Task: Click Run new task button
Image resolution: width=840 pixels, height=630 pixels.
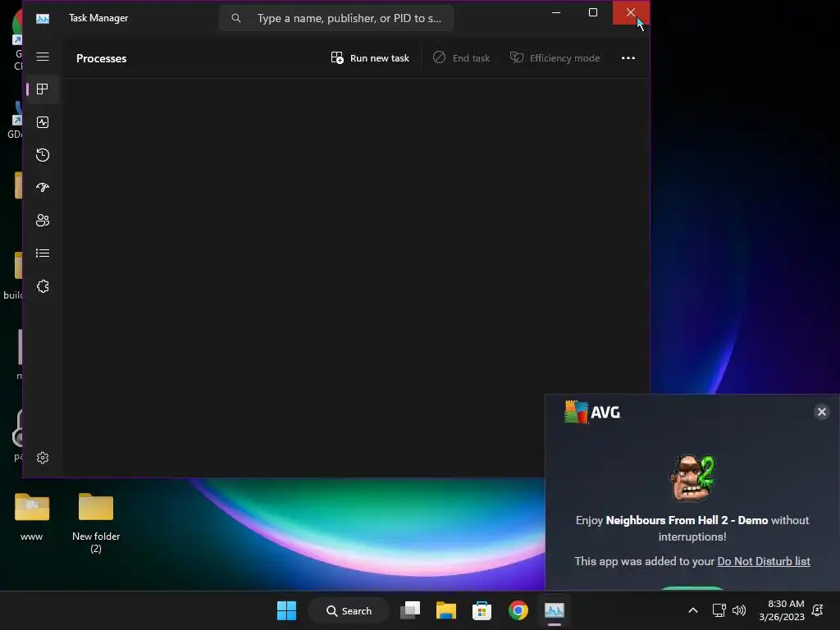Action: tap(370, 58)
